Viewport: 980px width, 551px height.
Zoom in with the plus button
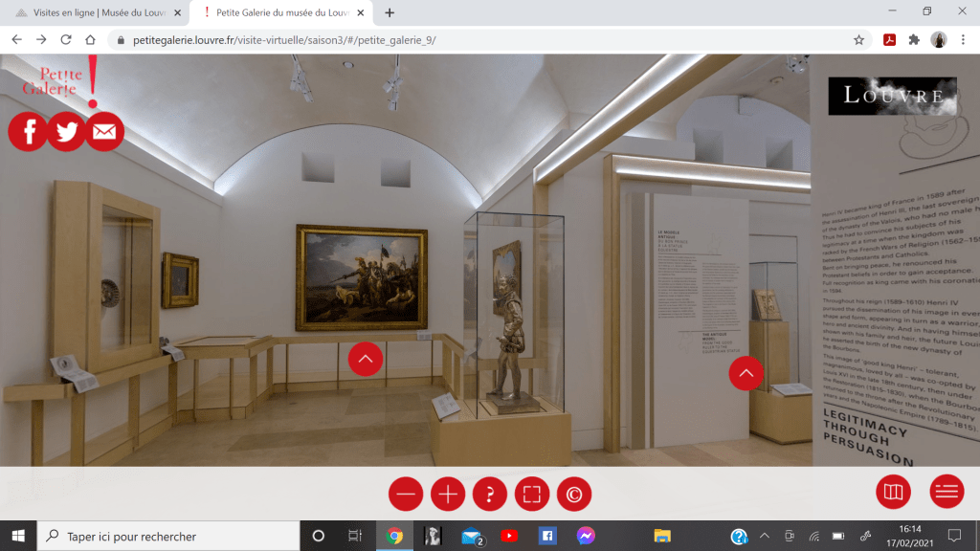[x=448, y=495]
